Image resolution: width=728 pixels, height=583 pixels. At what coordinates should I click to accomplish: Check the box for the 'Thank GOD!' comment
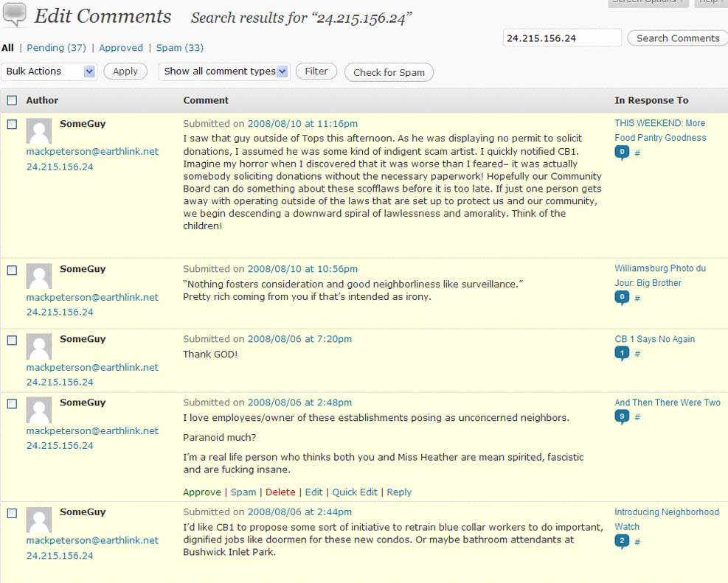12,340
